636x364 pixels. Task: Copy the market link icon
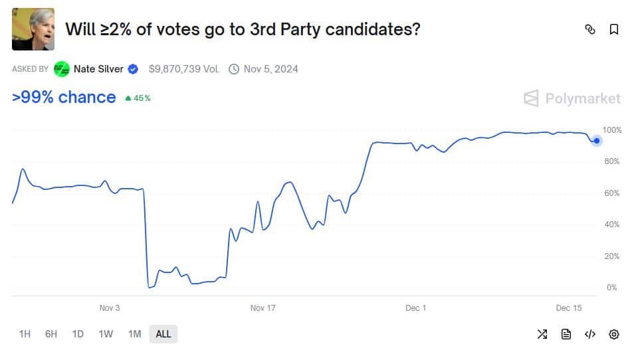pyautogui.click(x=589, y=29)
